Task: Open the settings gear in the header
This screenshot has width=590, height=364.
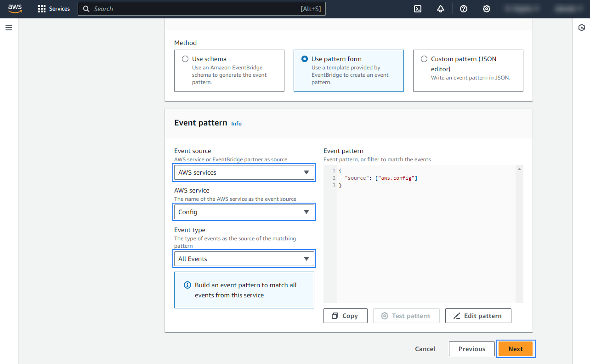Action: [x=487, y=9]
